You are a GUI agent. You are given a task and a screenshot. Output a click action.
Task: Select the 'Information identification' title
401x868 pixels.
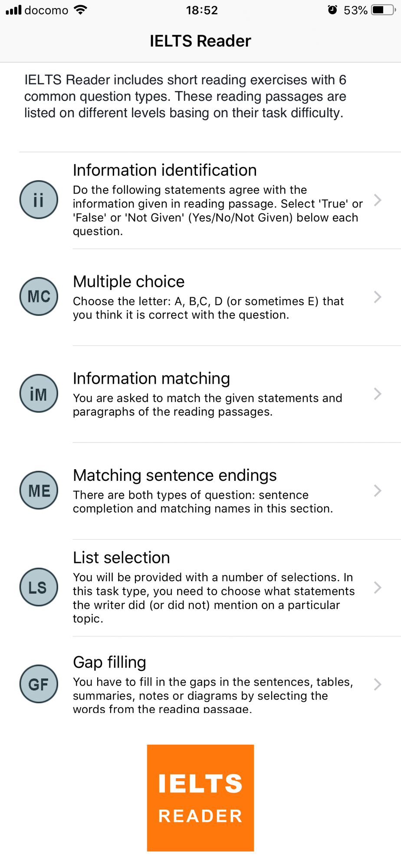click(164, 170)
